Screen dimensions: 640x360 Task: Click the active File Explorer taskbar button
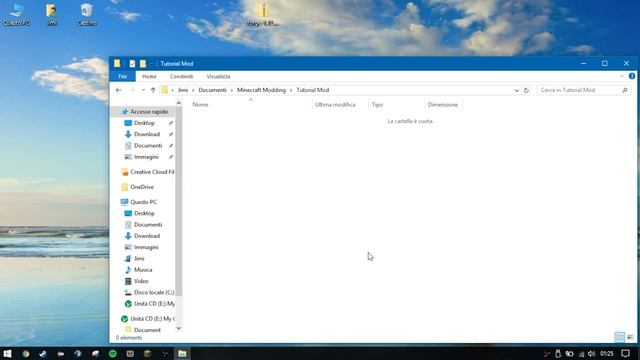tap(182, 354)
